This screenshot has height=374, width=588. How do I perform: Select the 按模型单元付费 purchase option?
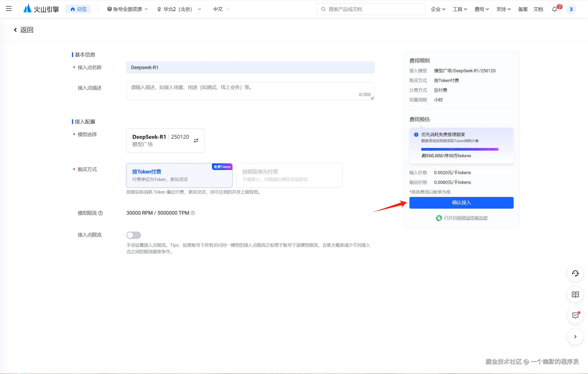(x=289, y=175)
